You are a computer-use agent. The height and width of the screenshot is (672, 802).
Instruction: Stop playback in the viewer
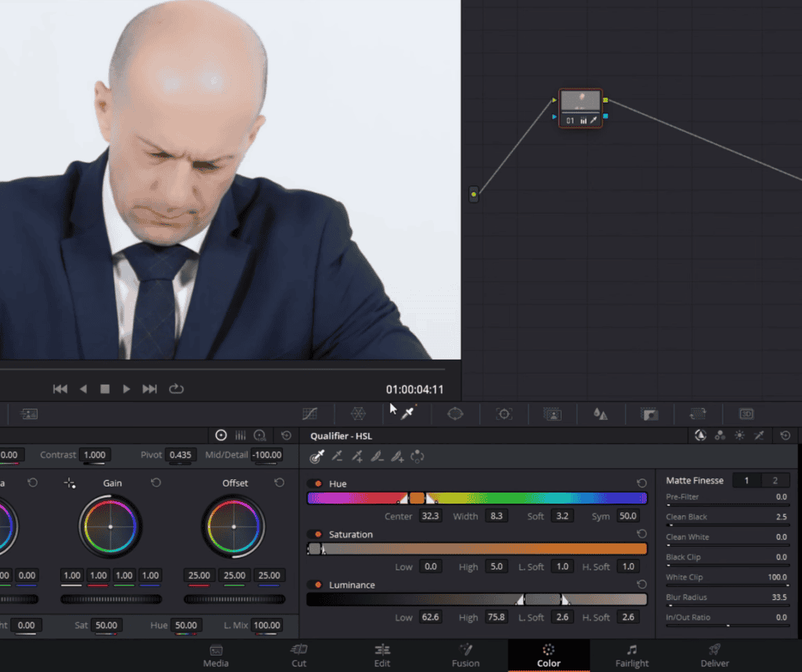(x=105, y=388)
